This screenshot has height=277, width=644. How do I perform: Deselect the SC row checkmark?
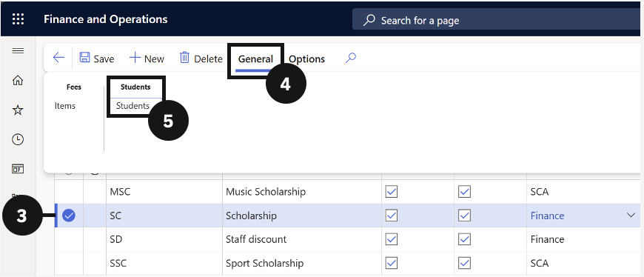pyautogui.click(x=69, y=216)
